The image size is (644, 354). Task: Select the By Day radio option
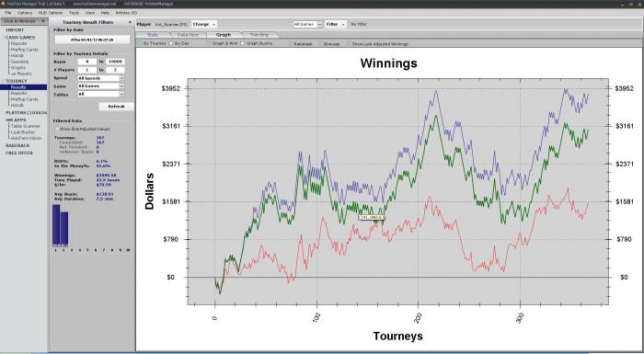[x=172, y=43]
